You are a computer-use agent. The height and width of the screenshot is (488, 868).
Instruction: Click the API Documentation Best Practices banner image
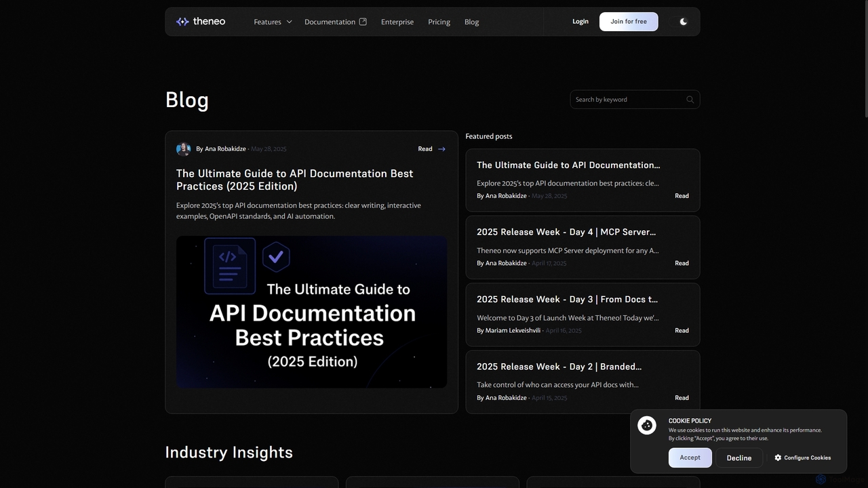pyautogui.click(x=311, y=312)
